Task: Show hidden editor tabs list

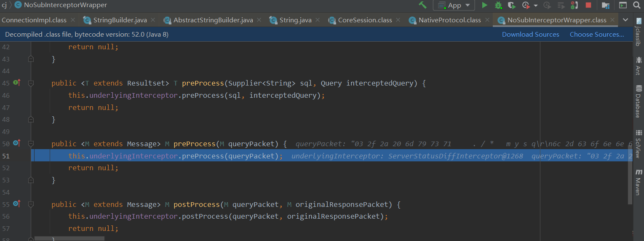Action: [x=625, y=20]
